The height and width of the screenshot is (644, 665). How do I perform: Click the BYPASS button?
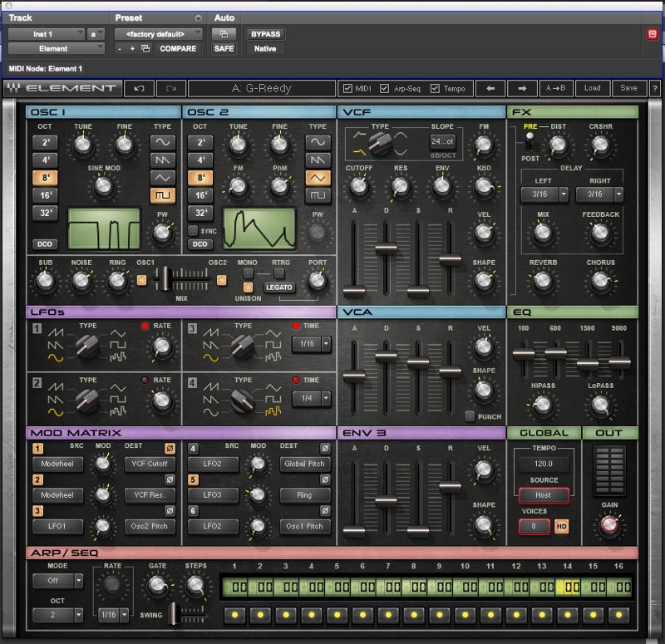coord(265,34)
